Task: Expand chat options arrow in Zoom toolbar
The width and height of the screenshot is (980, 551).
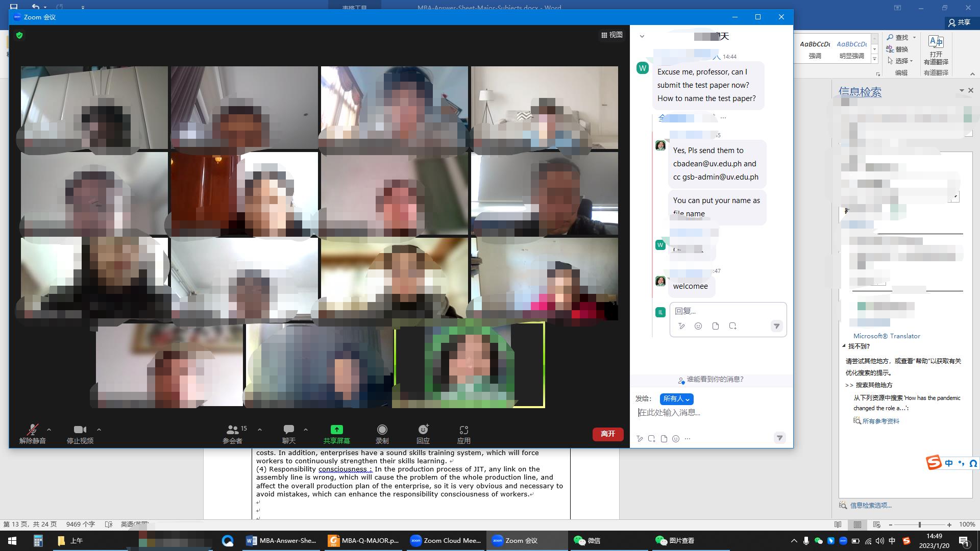Action: coord(306,430)
